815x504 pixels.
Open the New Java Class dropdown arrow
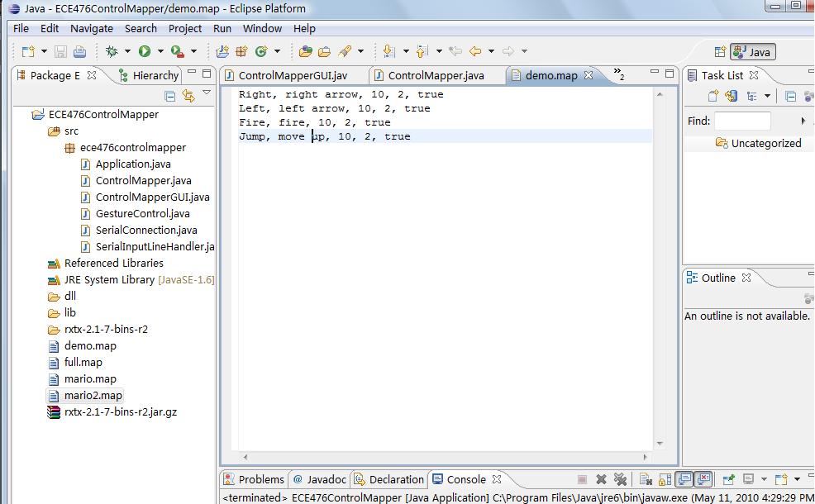[x=277, y=51]
